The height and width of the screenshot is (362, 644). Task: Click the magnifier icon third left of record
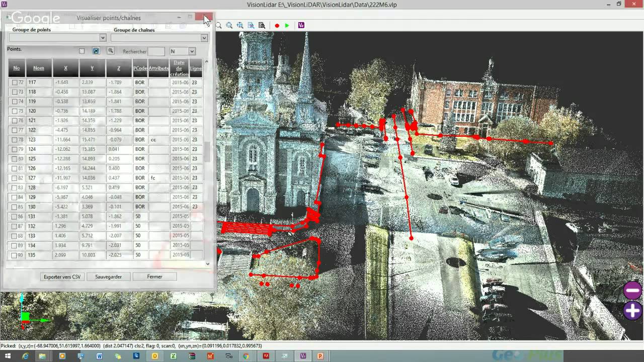pyautogui.click(x=240, y=25)
